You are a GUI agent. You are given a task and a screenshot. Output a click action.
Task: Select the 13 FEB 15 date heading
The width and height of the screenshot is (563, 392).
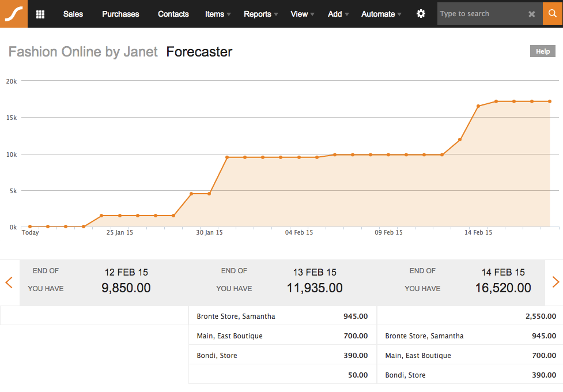(x=315, y=272)
